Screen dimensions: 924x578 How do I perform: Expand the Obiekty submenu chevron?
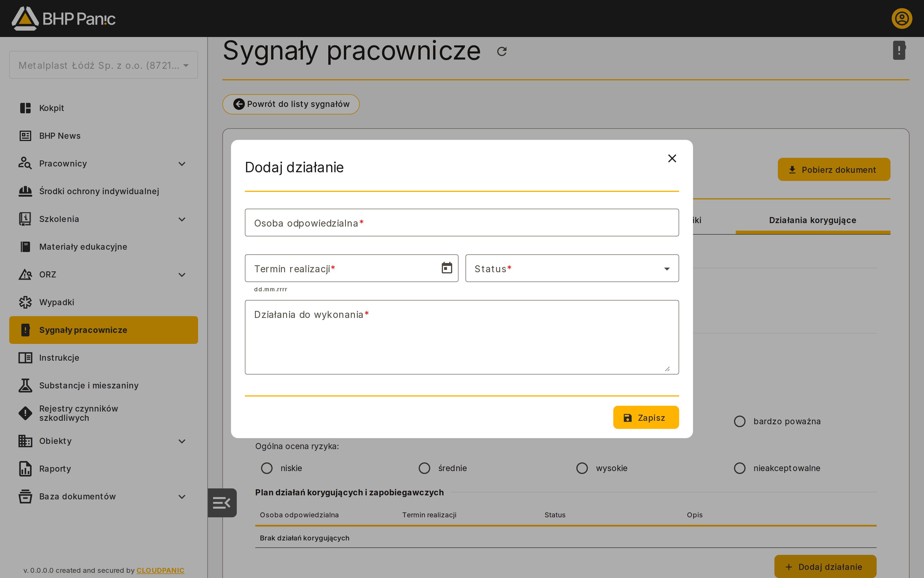(182, 441)
